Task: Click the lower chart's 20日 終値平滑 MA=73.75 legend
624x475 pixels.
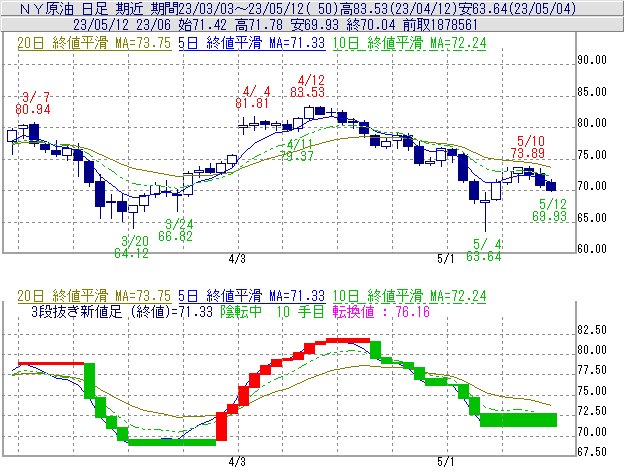Action: pos(94,296)
